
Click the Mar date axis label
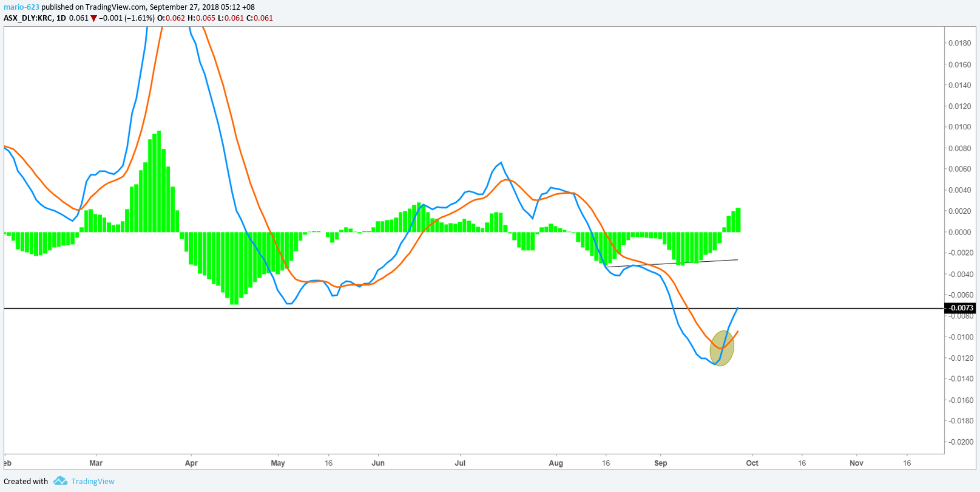96,463
